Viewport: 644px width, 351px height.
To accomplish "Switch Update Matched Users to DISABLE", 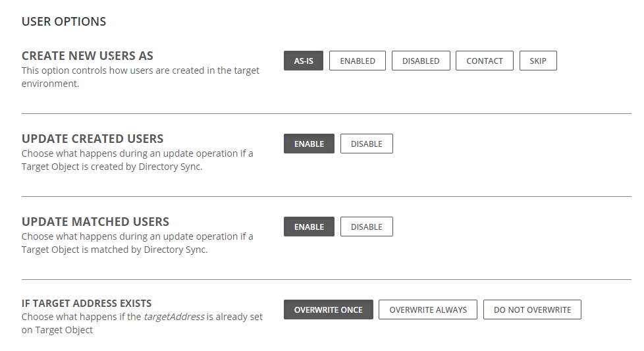I will [367, 227].
